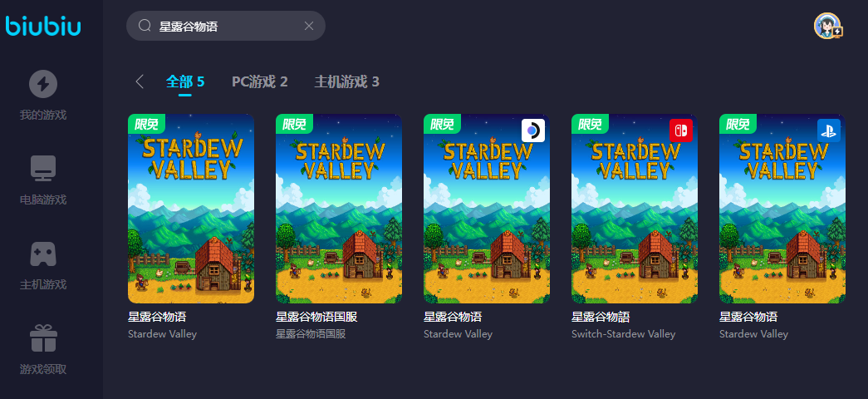
Task: Open the 游戏领取 gift icon
Action: coord(43,338)
